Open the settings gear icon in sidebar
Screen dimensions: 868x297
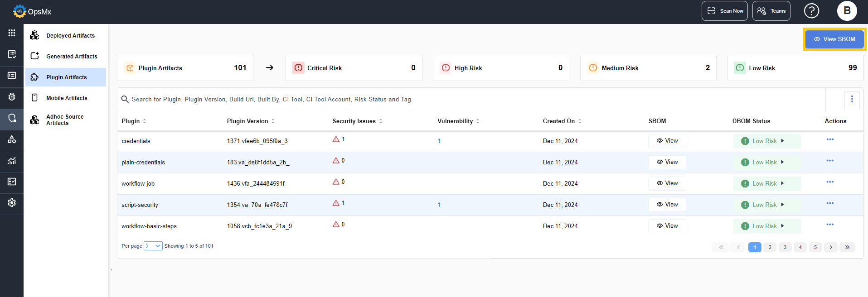point(12,203)
